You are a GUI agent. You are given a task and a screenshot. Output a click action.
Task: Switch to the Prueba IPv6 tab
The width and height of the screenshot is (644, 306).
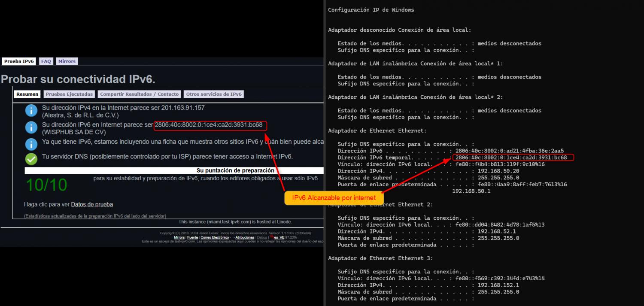(19, 61)
